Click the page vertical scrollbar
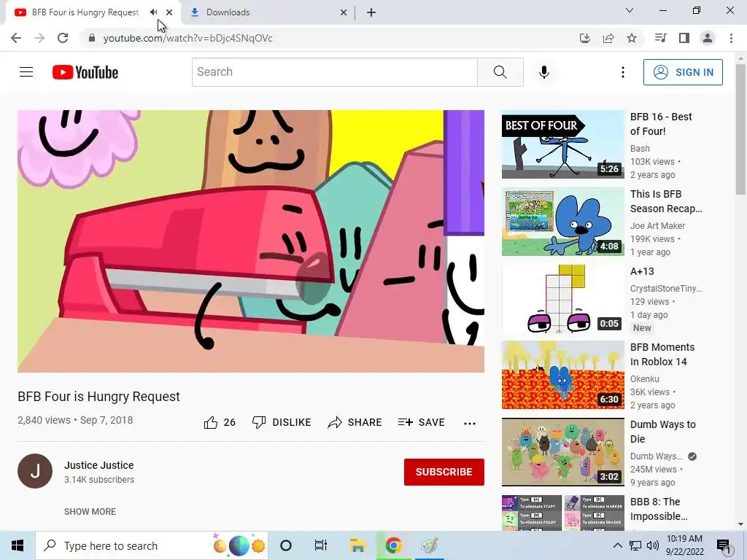The image size is (747, 560). [740, 130]
